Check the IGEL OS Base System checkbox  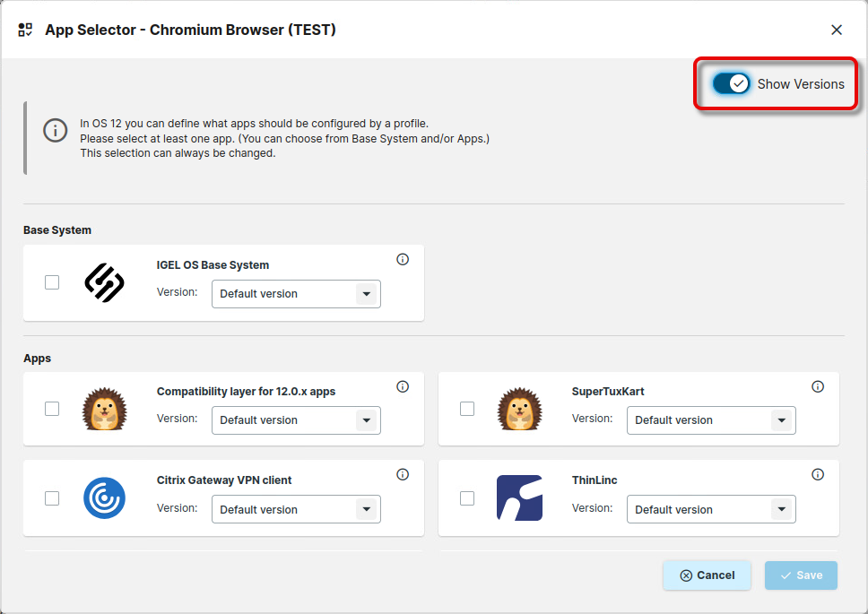coord(52,282)
